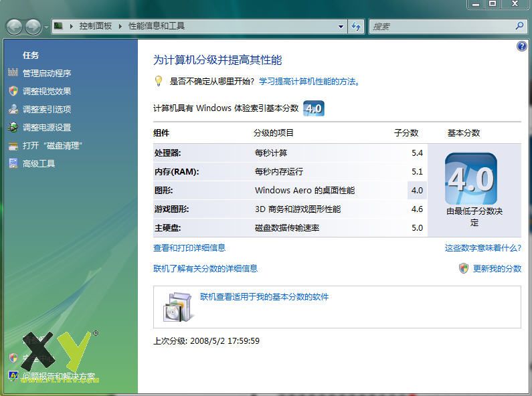
Task: Click the lightbulb tip icon
Action: [159, 81]
